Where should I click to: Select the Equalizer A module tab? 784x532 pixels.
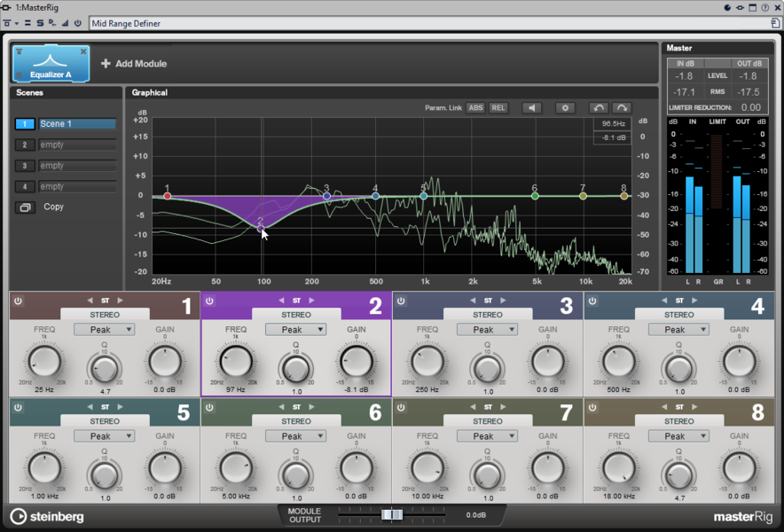click(x=51, y=64)
